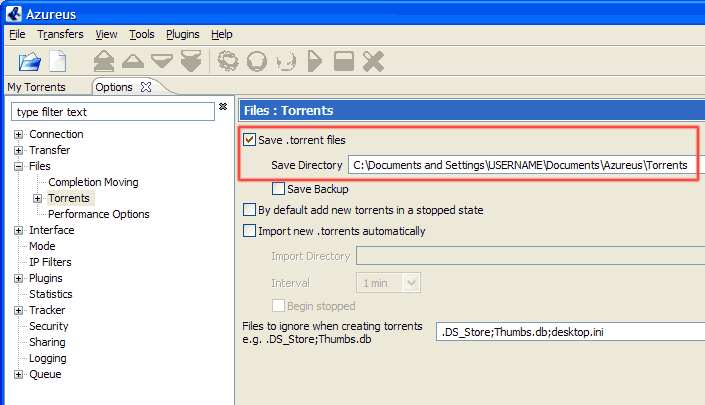
Task: Expand the Plugins tree node
Action: (x=18, y=278)
